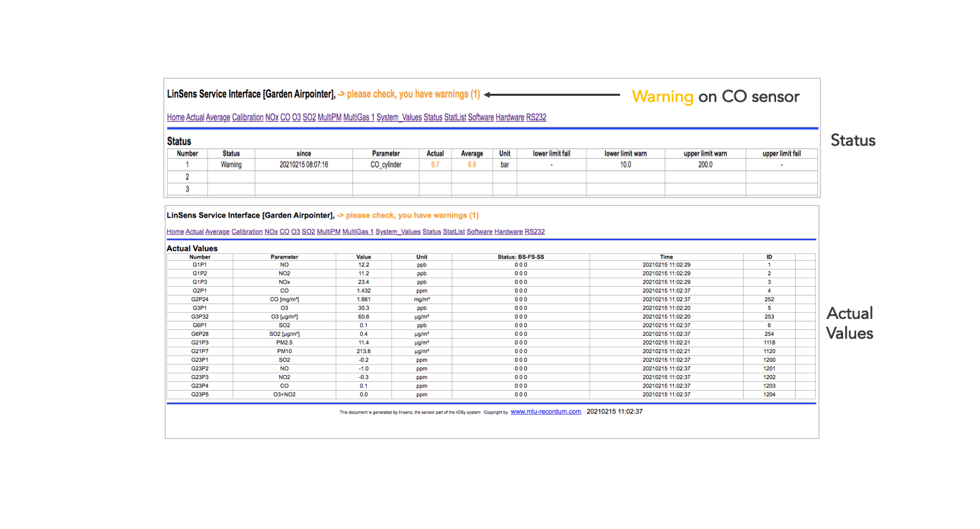The image size is (980, 529).
Task: Open StatList link in lower Actual Values panel
Action: tap(454, 232)
